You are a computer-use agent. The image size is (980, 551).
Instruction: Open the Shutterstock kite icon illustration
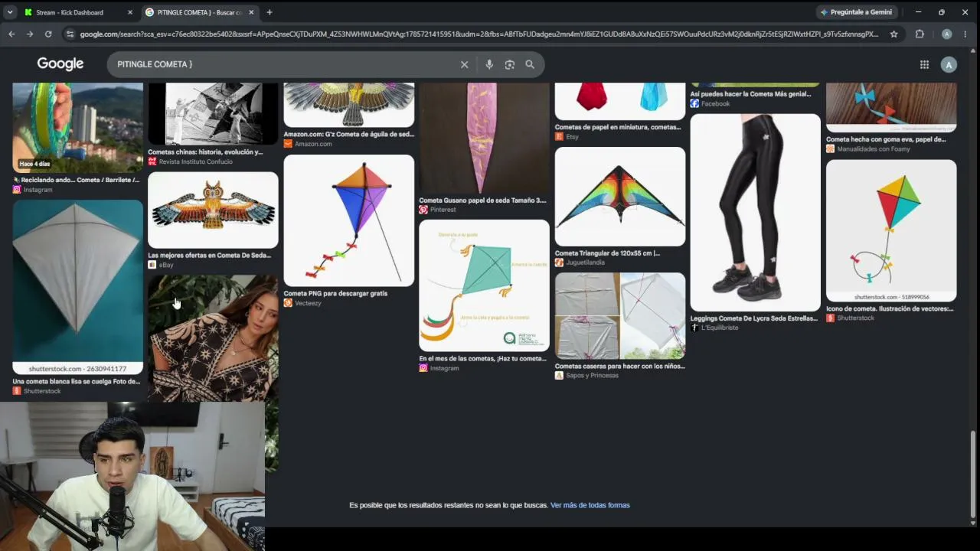[891, 230]
